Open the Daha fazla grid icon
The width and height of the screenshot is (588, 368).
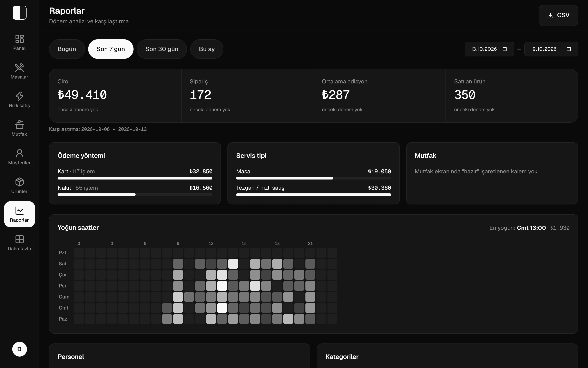[x=19, y=239]
